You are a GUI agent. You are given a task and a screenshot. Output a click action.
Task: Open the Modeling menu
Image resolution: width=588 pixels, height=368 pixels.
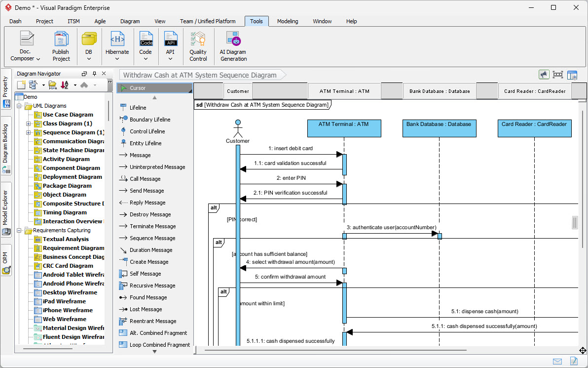288,21
